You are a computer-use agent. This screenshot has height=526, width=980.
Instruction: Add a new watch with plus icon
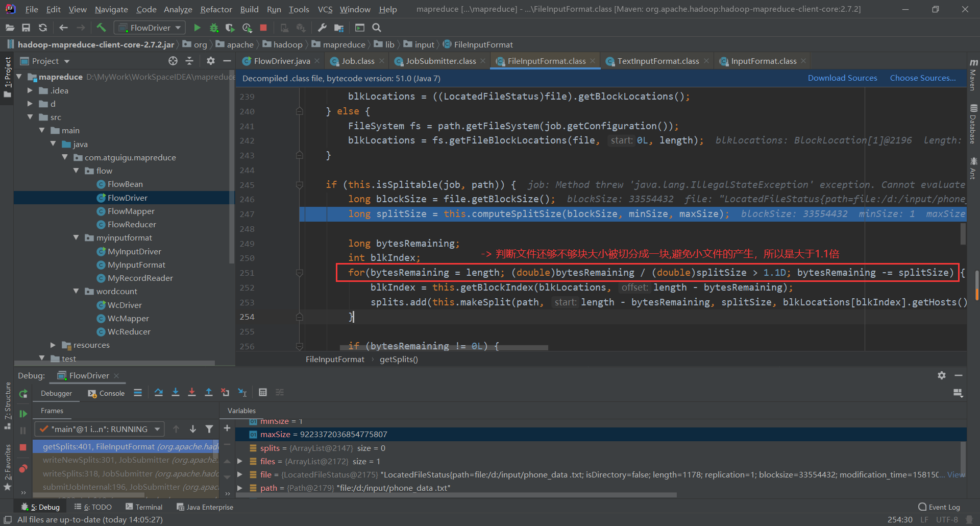227,428
